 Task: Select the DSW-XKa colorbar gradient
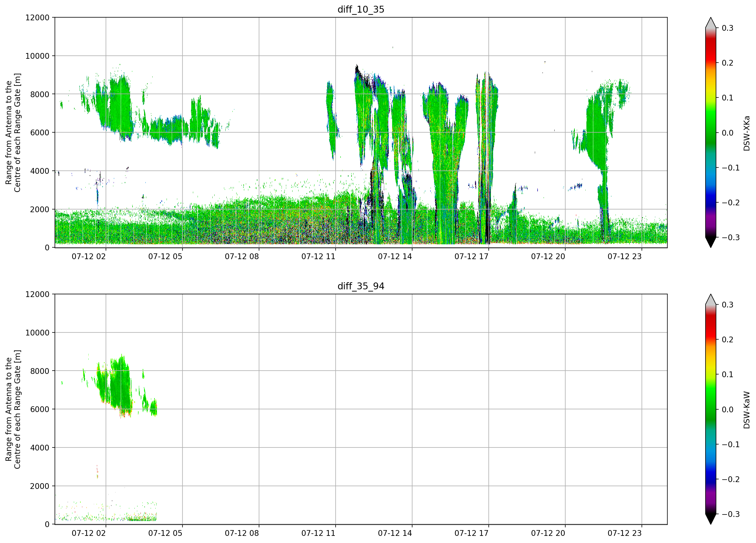(711, 132)
